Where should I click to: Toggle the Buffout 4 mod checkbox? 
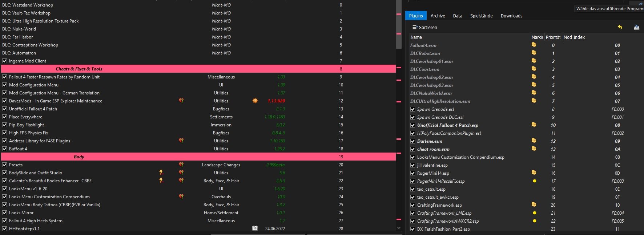(5, 149)
